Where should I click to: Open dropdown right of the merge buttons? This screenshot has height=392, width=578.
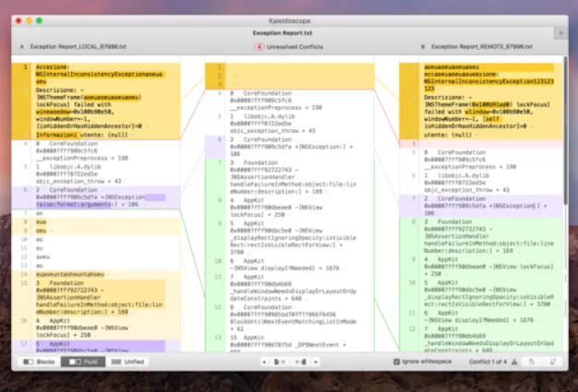316,362
